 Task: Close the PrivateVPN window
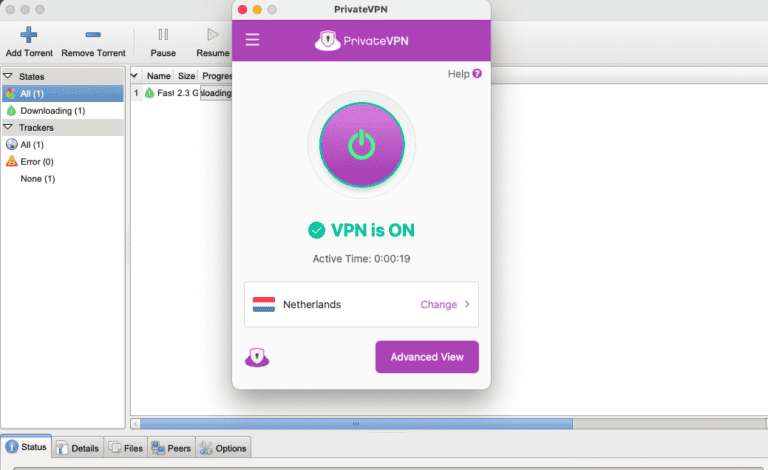242,9
